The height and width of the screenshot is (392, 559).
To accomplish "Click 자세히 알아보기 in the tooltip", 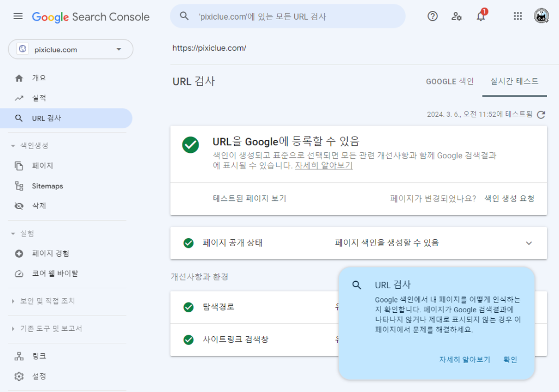I will click(x=465, y=360).
